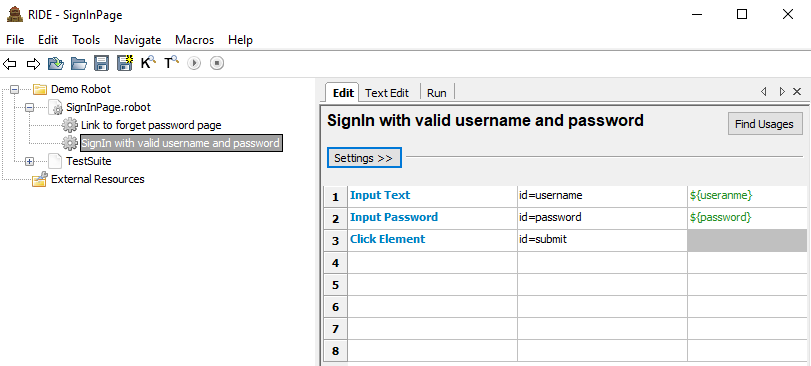This screenshot has width=811, height=366.
Task: Select the id=submit grid cell
Action: (x=602, y=239)
